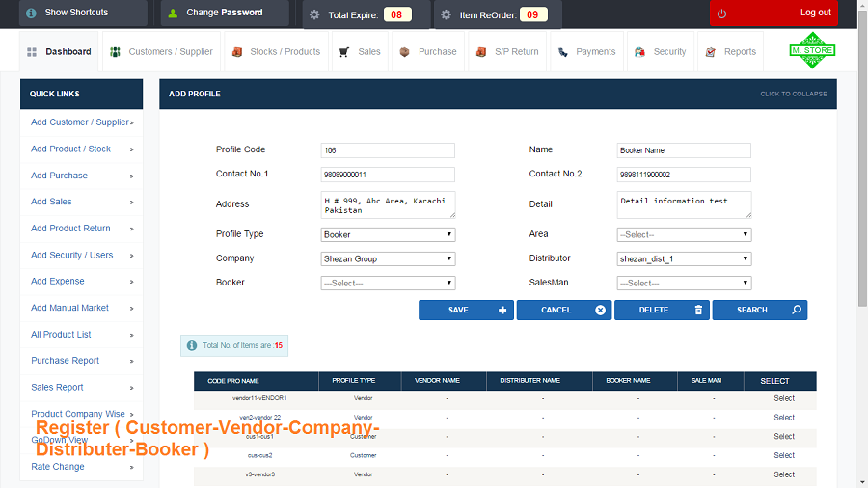Click the Sales shopping cart icon

[343, 52]
